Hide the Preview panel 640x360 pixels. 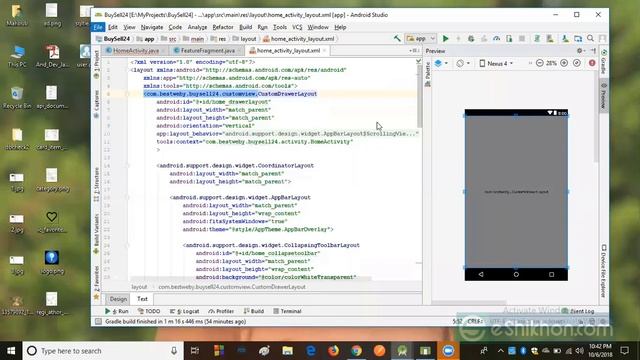(x=593, y=51)
